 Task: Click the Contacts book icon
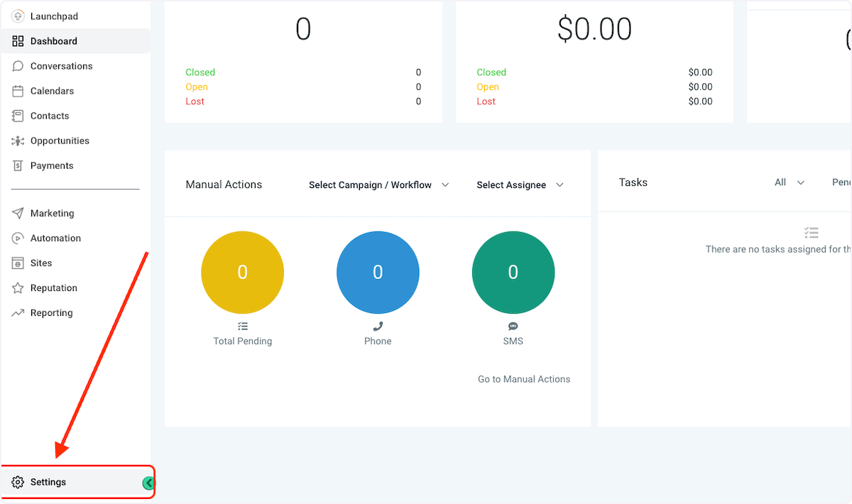coord(18,116)
